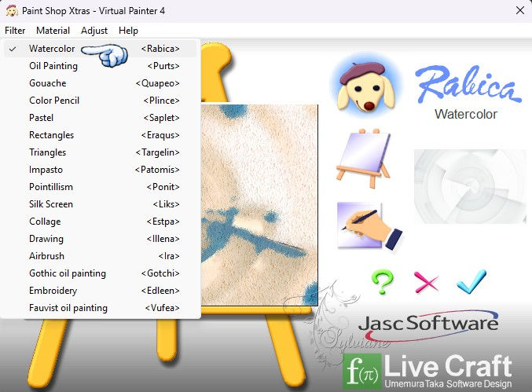Choose the Gouache filter entry
The image size is (532, 392).
click(101, 83)
